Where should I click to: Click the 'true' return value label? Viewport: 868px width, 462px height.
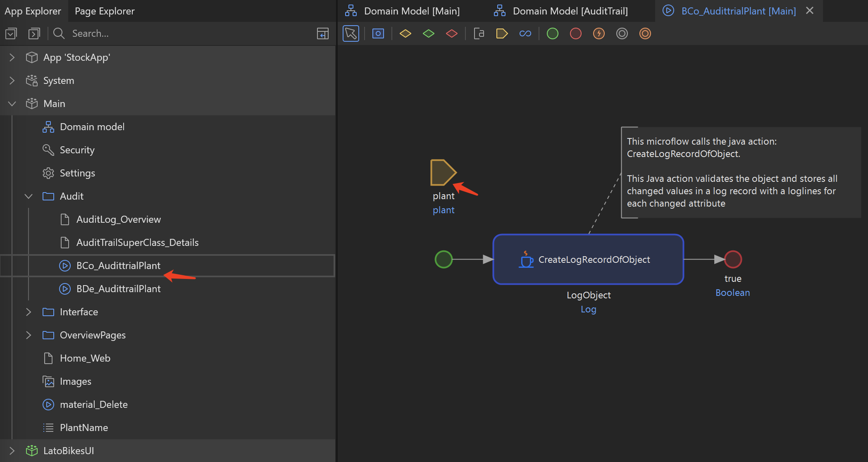[733, 279]
